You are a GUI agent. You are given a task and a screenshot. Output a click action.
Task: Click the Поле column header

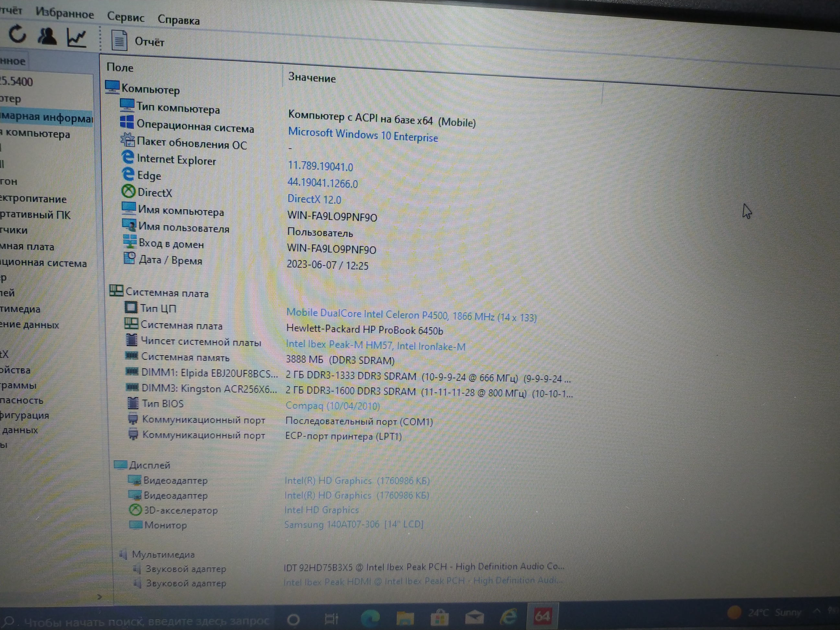pyautogui.click(x=120, y=68)
